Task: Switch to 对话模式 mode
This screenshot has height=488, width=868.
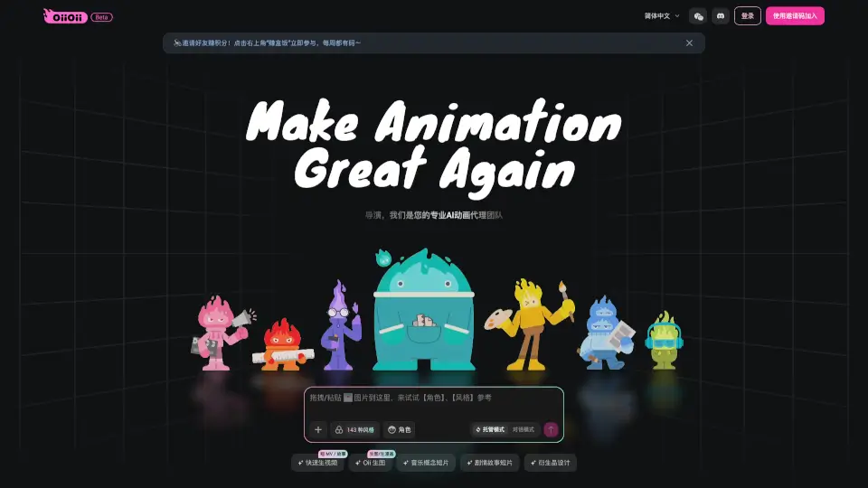Action: pyautogui.click(x=523, y=430)
